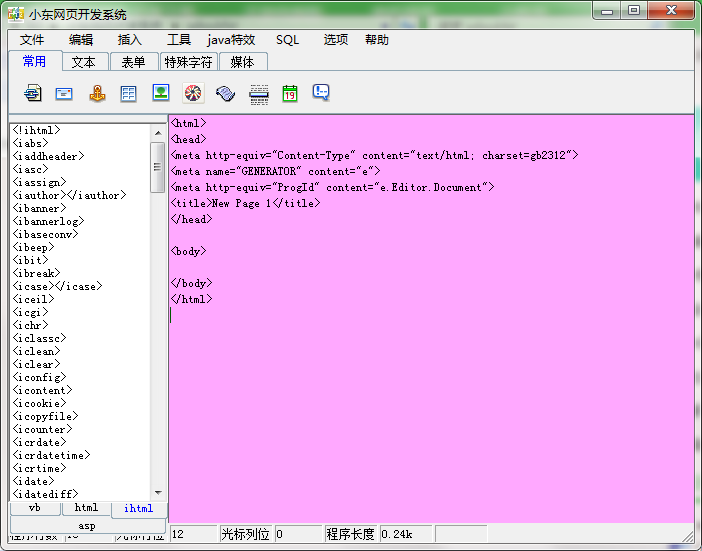Select the ihtml tag list tab
702x551 pixels.
point(139,509)
